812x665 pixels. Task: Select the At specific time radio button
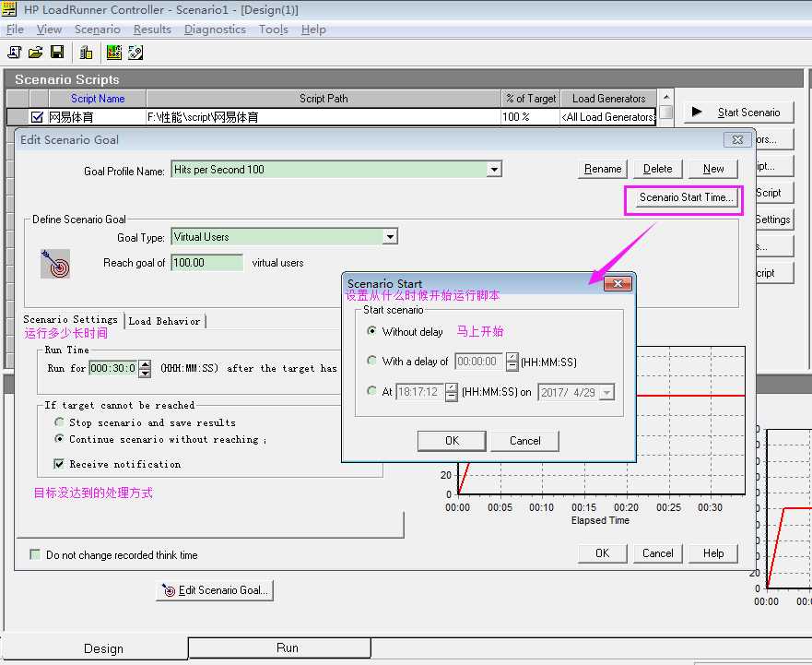[x=371, y=391]
